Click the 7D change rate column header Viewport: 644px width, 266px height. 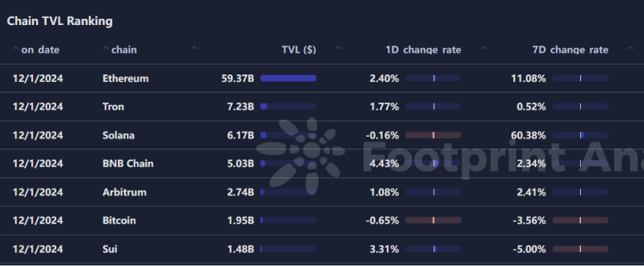click(x=570, y=50)
